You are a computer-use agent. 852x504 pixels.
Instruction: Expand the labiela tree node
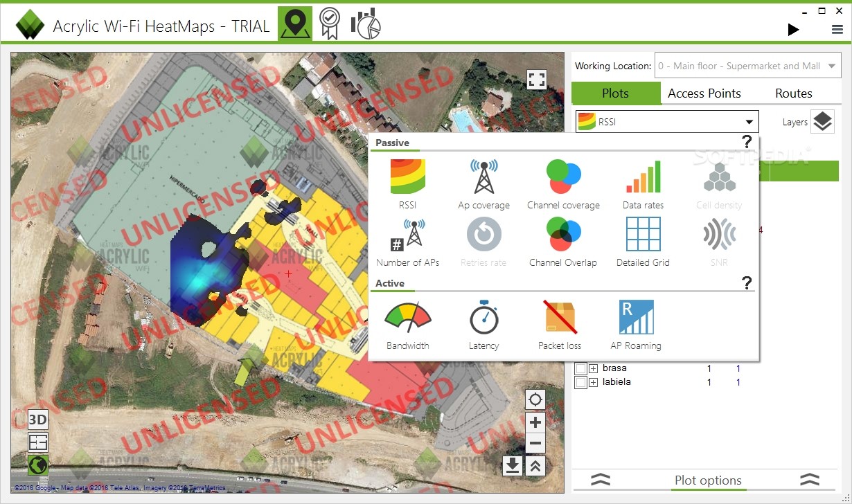(x=594, y=382)
